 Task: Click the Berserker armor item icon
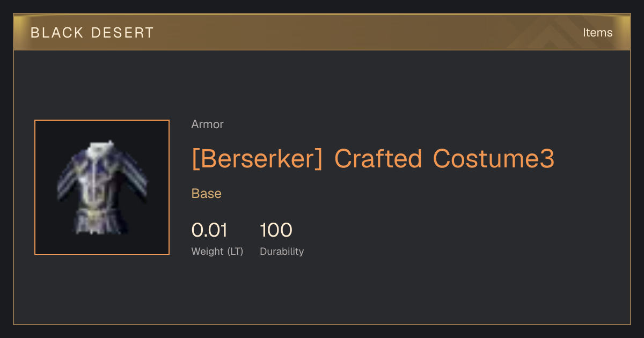click(x=102, y=187)
